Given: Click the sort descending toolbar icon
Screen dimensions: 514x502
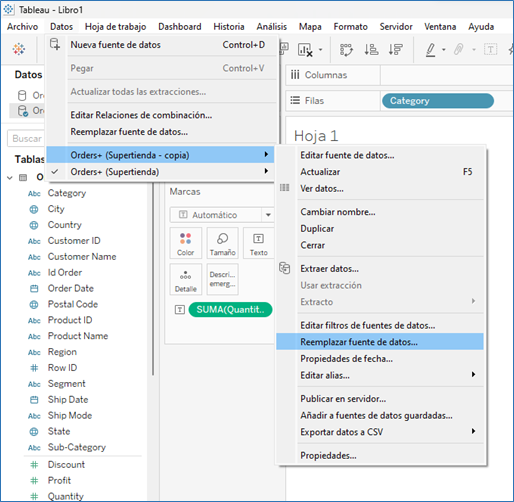Looking at the screenshot, I should click(x=395, y=50).
